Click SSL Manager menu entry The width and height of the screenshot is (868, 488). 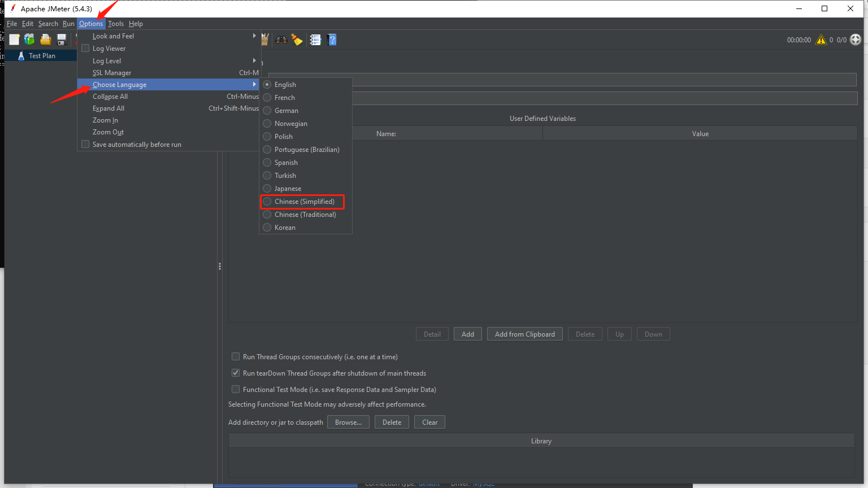click(169, 73)
